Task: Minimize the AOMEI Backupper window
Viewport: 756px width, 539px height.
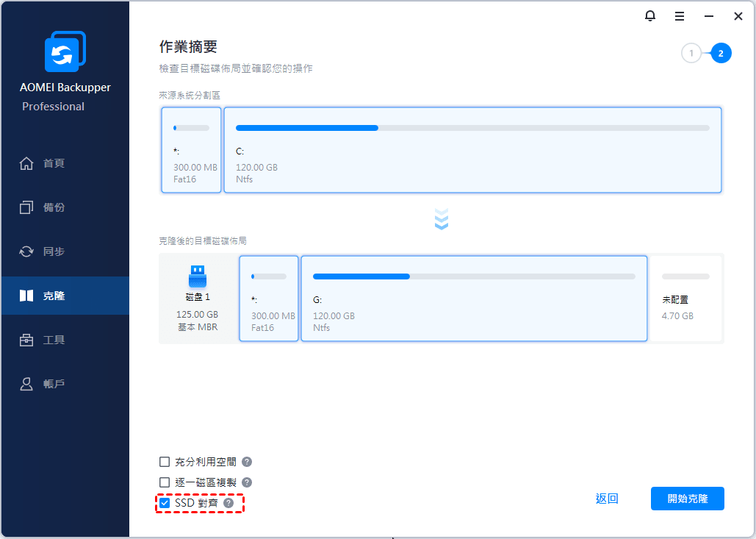Action: [x=709, y=16]
